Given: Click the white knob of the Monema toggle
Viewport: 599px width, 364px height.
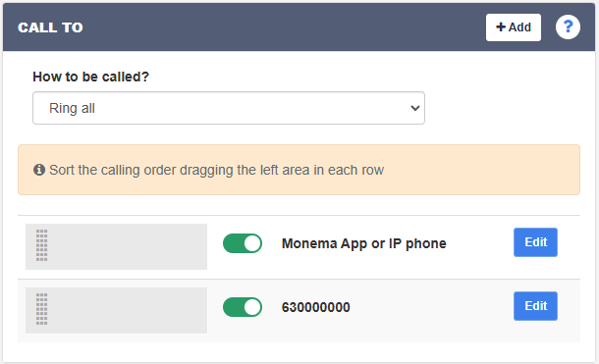Looking at the screenshot, I should point(252,243).
